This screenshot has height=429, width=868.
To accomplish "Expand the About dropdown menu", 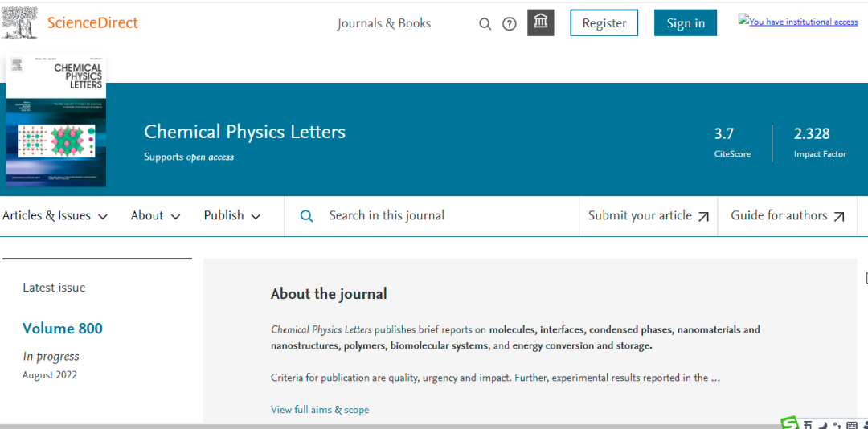I will [155, 216].
